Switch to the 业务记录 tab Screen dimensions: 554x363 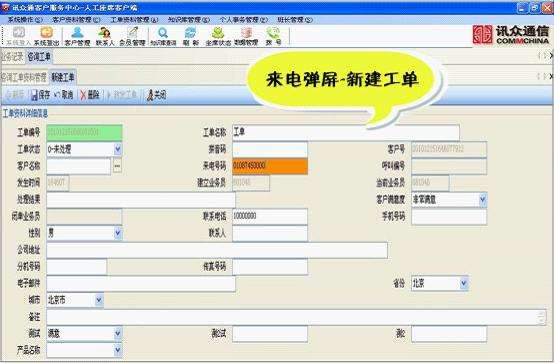12,57
